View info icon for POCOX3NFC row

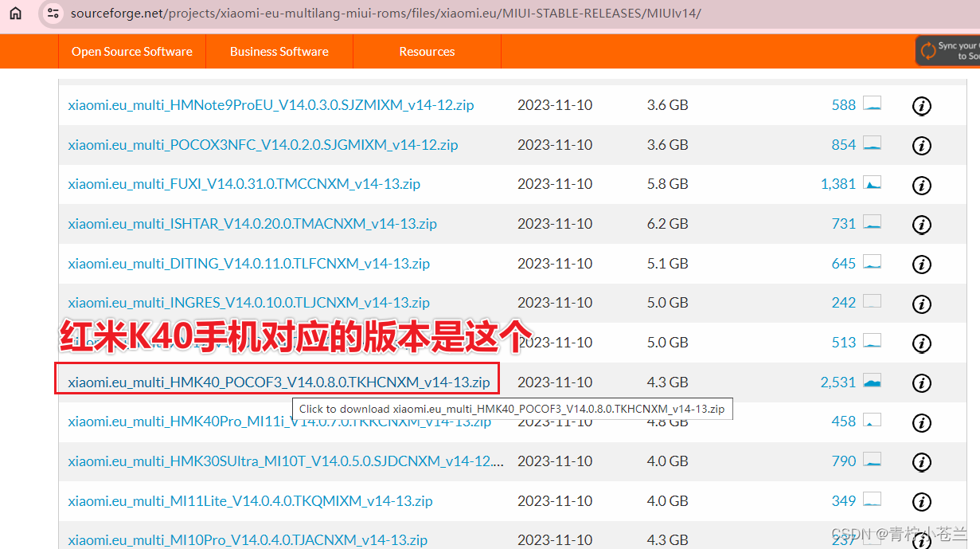tap(921, 146)
